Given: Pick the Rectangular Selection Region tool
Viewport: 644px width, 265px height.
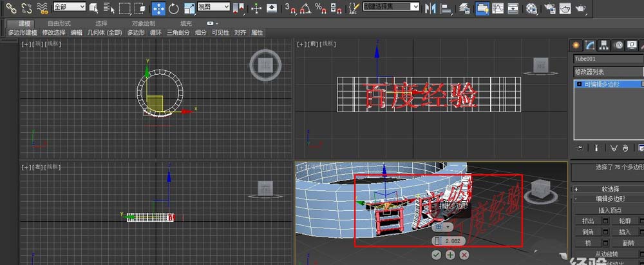Looking at the screenshot, I should (x=124, y=7).
